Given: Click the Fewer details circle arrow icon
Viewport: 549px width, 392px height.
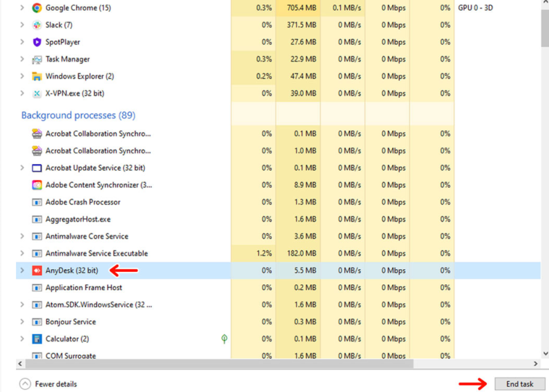Looking at the screenshot, I should click(x=25, y=384).
